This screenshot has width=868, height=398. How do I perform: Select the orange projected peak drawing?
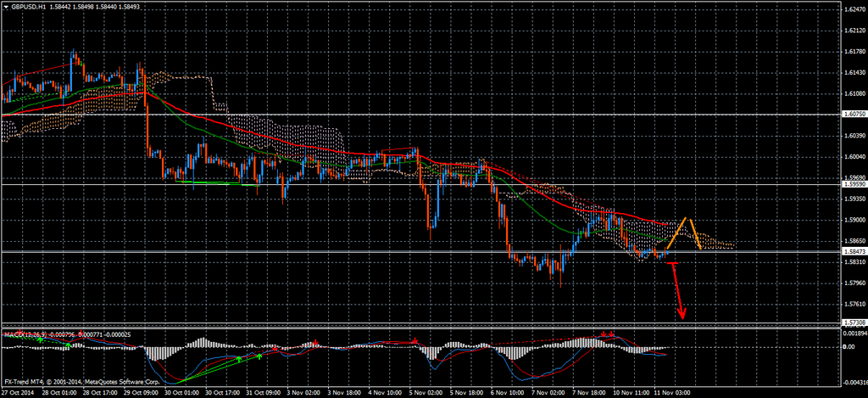point(687,221)
